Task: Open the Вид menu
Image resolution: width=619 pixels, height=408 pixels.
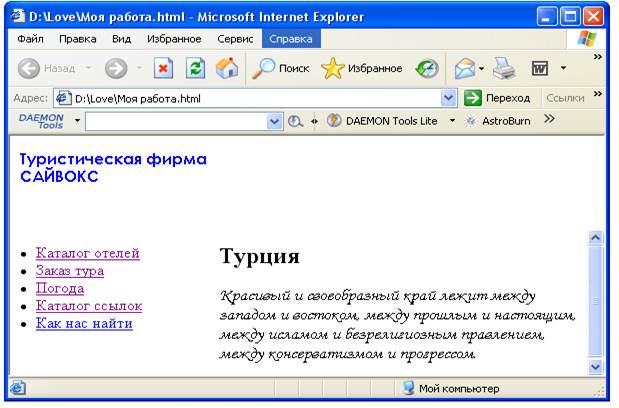Action: 121,39
